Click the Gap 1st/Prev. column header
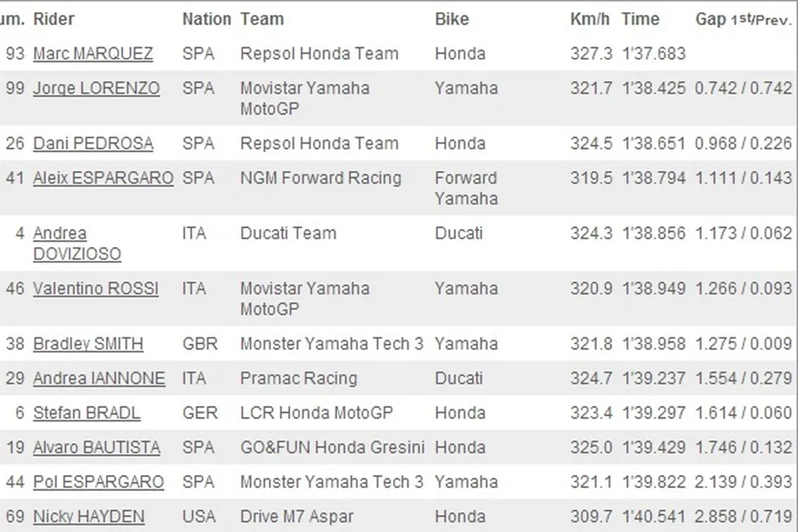 tap(743, 20)
